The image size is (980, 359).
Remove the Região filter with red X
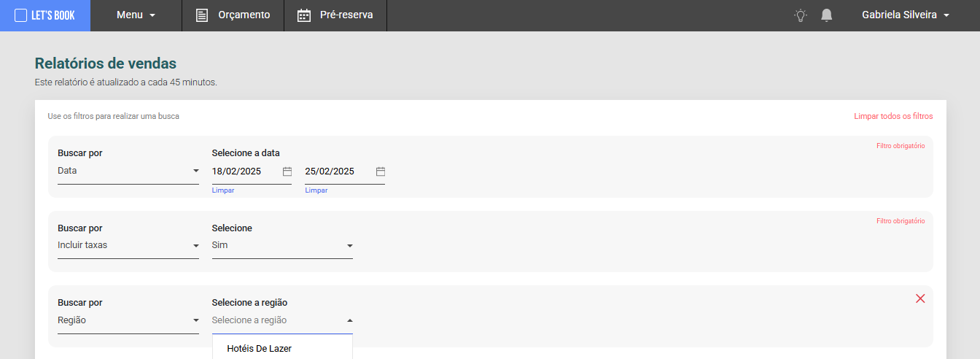pos(920,298)
